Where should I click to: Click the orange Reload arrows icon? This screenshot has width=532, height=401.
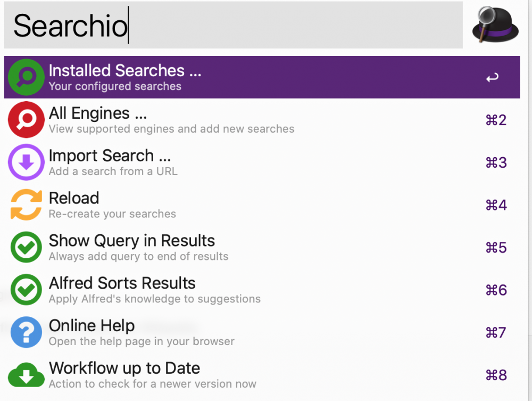tap(26, 205)
